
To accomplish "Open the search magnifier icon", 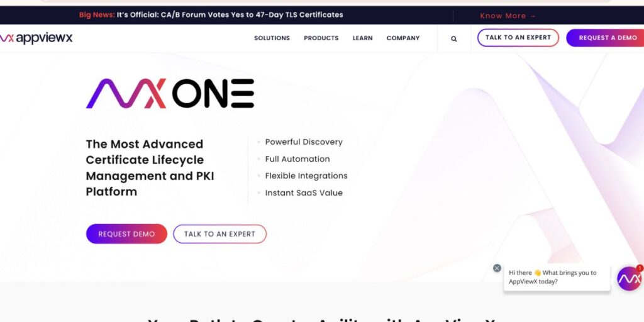I will coord(454,38).
